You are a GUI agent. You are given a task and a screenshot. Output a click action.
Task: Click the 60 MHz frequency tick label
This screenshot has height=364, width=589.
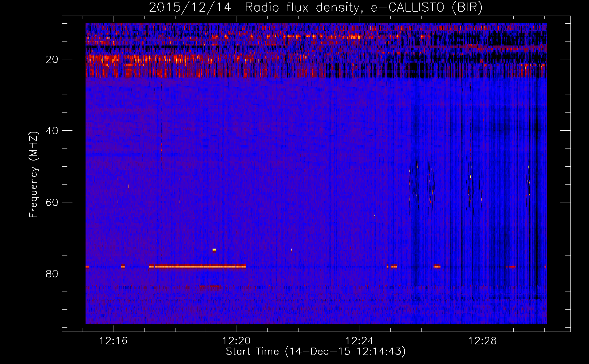[52, 202]
